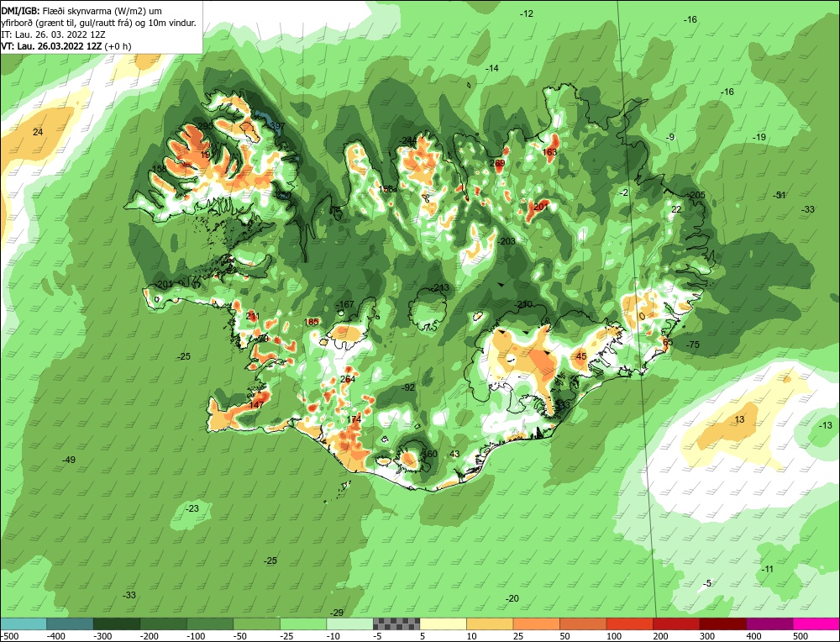Click the teal legend swatch between -400 and -300

click(70, 624)
